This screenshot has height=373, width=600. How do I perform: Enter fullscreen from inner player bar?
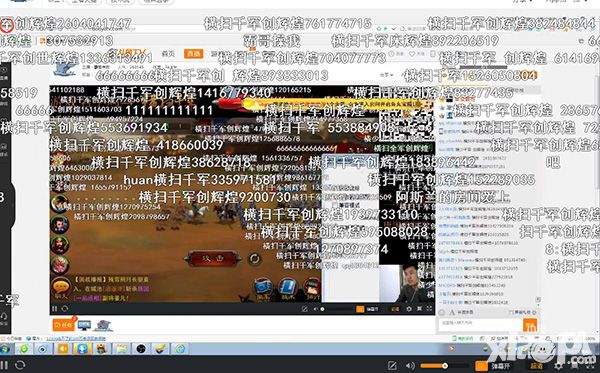[429, 309]
